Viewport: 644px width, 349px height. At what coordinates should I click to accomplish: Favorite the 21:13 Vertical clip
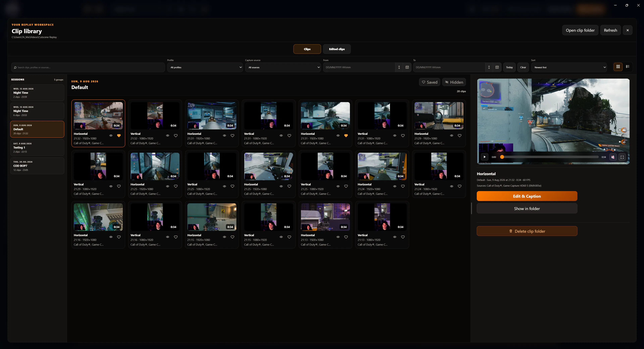point(403,237)
